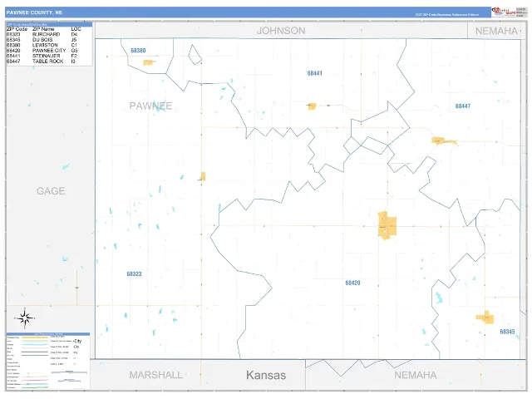Screen dimensions: 532x399
Task: Click the orange city area near the 68345 label
Action: 485,318
